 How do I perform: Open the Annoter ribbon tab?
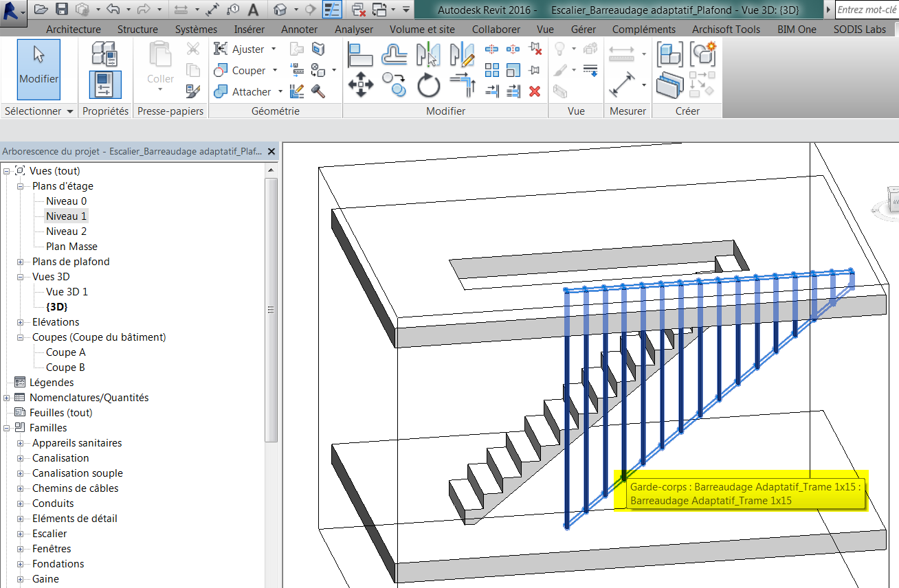299,29
